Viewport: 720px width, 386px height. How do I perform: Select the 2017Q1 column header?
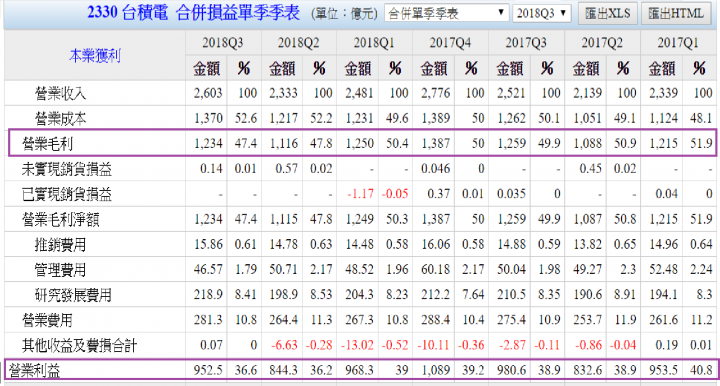coord(678,43)
